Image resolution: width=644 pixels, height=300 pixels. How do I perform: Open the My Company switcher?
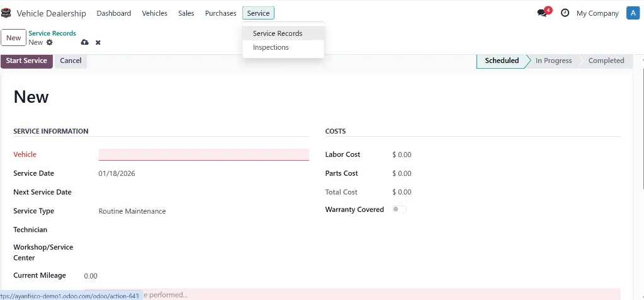tap(597, 13)
